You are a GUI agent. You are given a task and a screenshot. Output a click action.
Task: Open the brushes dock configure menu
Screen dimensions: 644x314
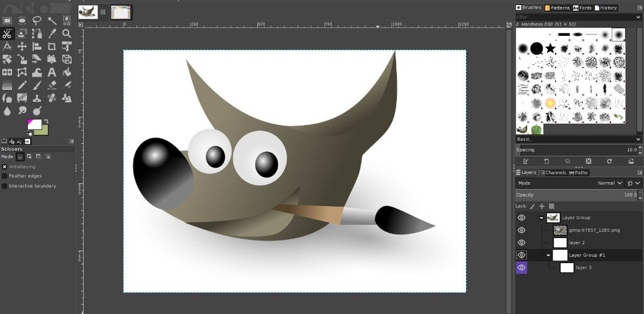tap(640, 8)
